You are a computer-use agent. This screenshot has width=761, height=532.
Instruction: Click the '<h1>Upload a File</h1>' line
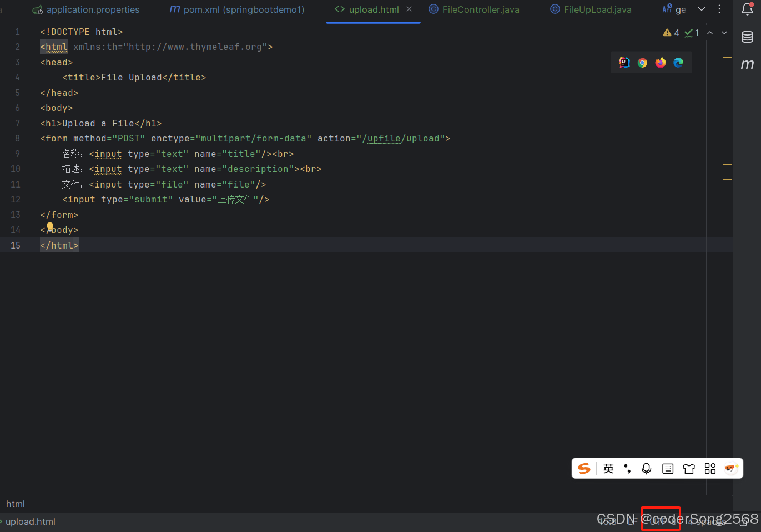pyautogui.click(x=101, y=124)
